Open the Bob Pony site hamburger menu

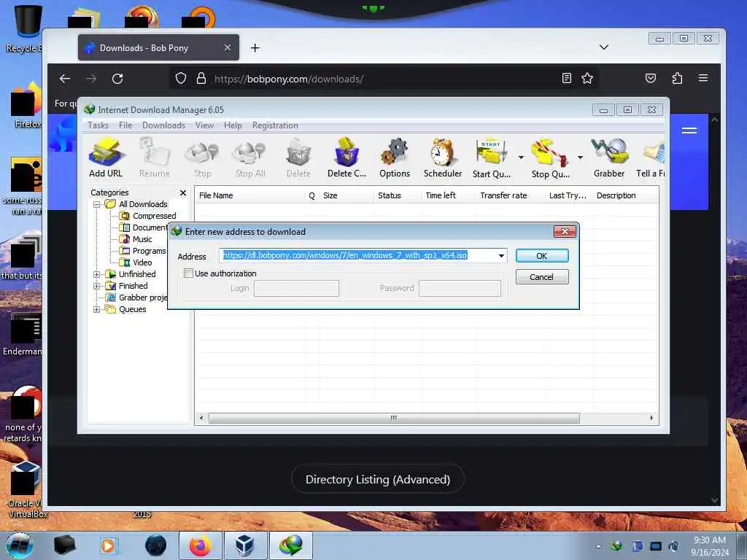(x=689, y=131)
